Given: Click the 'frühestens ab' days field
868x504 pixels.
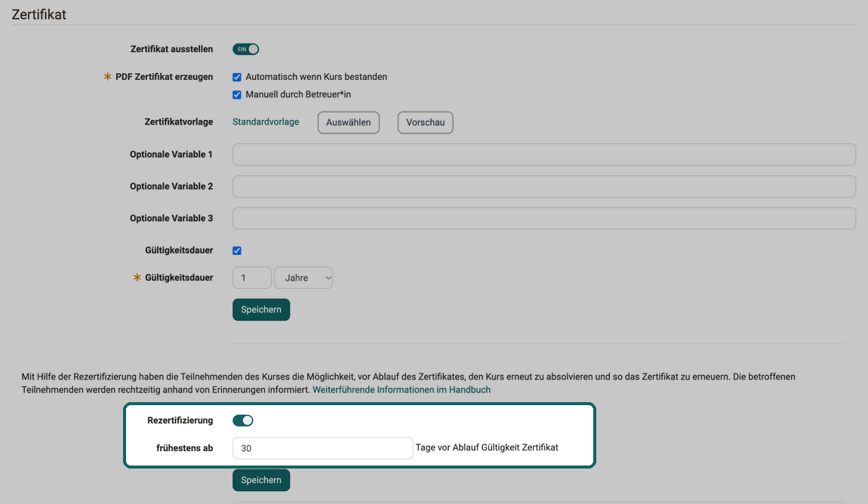Looking at the screenshot, I should click(323, 448).
